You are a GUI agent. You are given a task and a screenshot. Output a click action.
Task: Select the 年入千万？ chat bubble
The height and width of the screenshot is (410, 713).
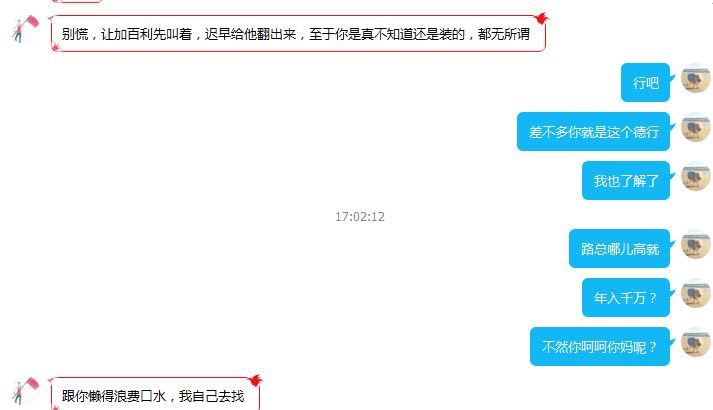pyautogui.click(x=626, y=298)
